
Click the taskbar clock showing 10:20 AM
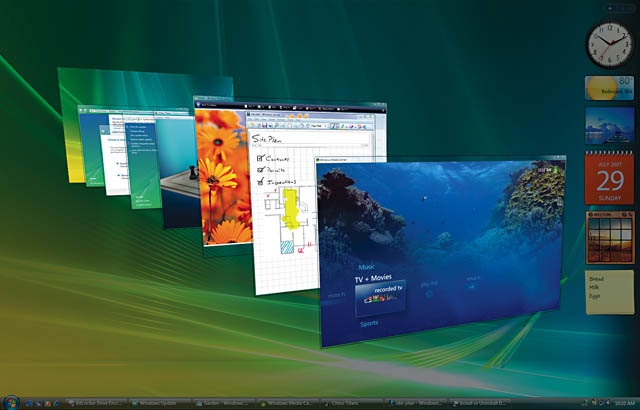click(624, 403)
